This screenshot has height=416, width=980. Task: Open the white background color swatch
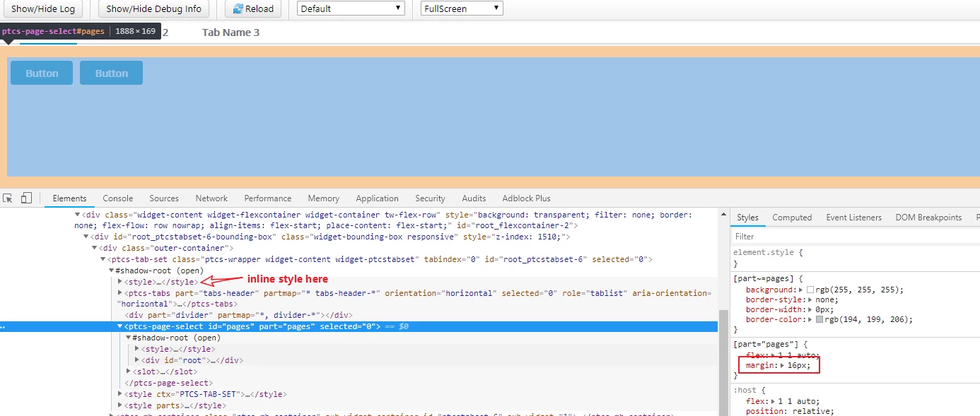pyautogui.click(x=810, y=290)
